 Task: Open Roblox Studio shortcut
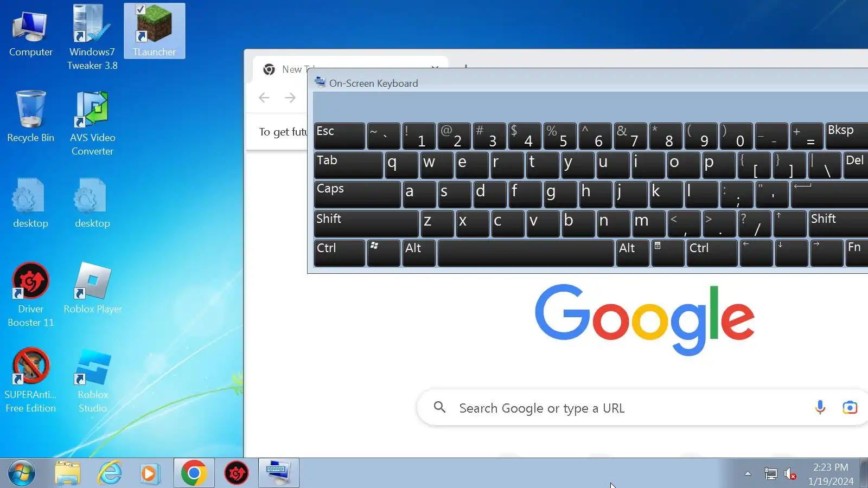[x=93, y=381]
